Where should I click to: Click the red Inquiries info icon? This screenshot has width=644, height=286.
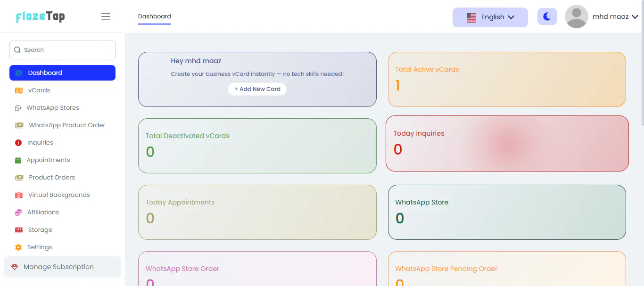pos(18,143)
